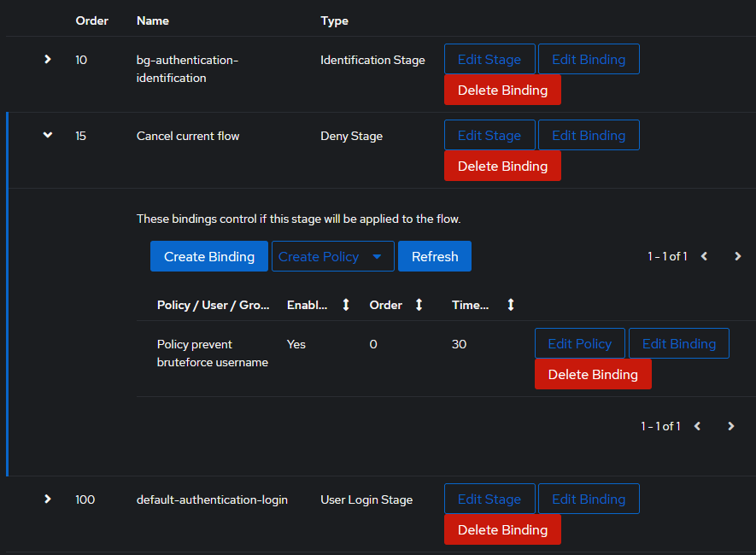This screenshot has width=756, height=555.
Task: Edit Stage for Deny Stage
Action: click(489, 136)
